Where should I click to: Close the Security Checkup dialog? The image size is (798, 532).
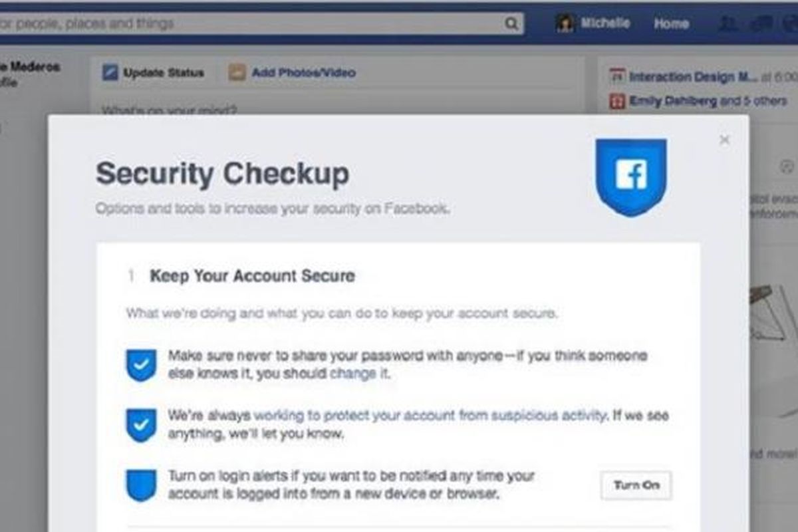click(x=725, y=140)
